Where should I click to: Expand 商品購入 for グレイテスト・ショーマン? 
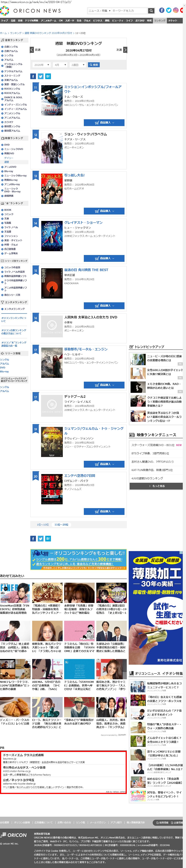point(104,258)
